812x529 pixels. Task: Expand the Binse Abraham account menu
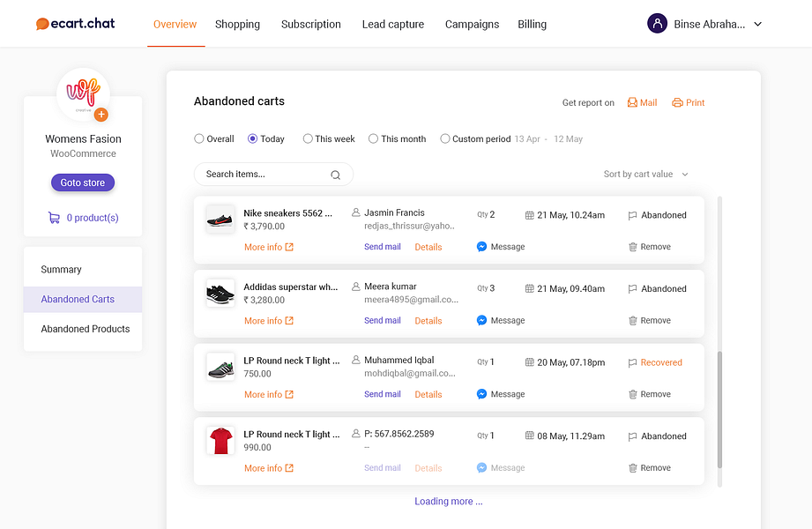757,24
